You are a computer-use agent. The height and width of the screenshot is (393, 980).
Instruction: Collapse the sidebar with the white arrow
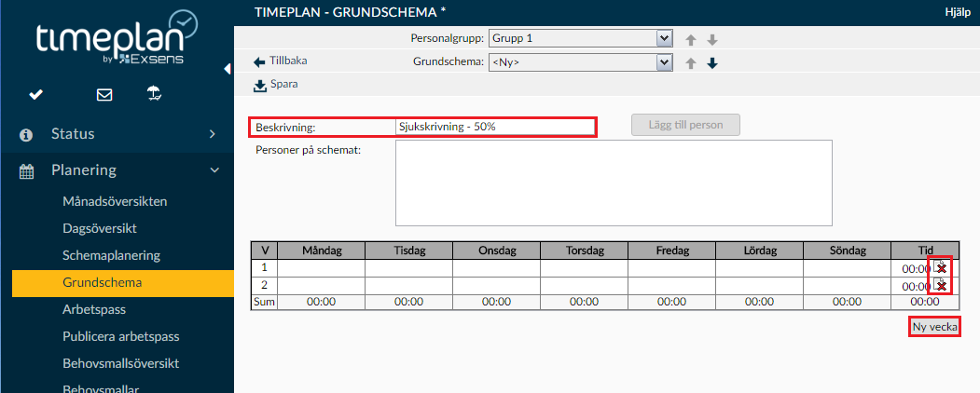[x=228, y=69]
